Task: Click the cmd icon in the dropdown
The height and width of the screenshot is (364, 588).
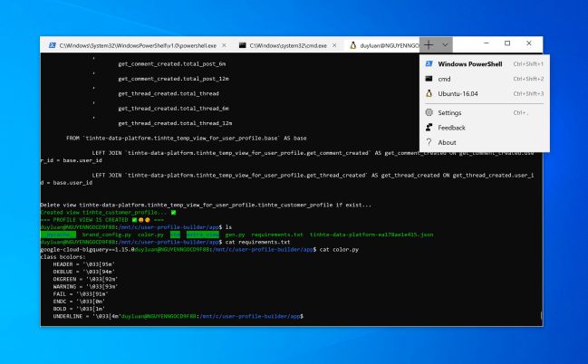Action: point(429,79)
